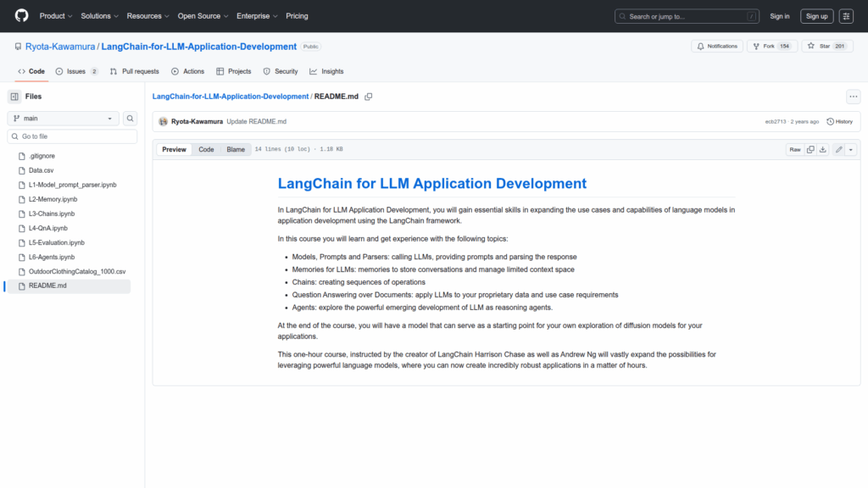868x488 pixels.
Task: Select the Blame view
Action: click(x=236, y=149)
